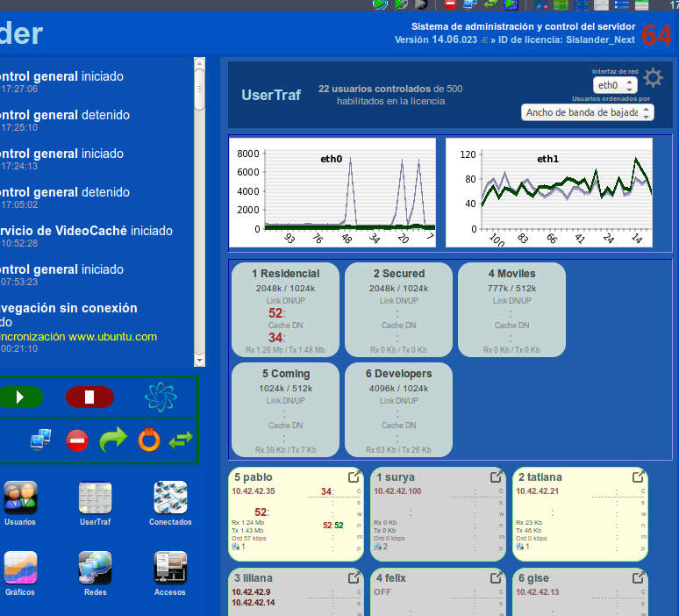Click the log entry timed 17:25:10
The image size is (679, 616).
click(65, 120)
